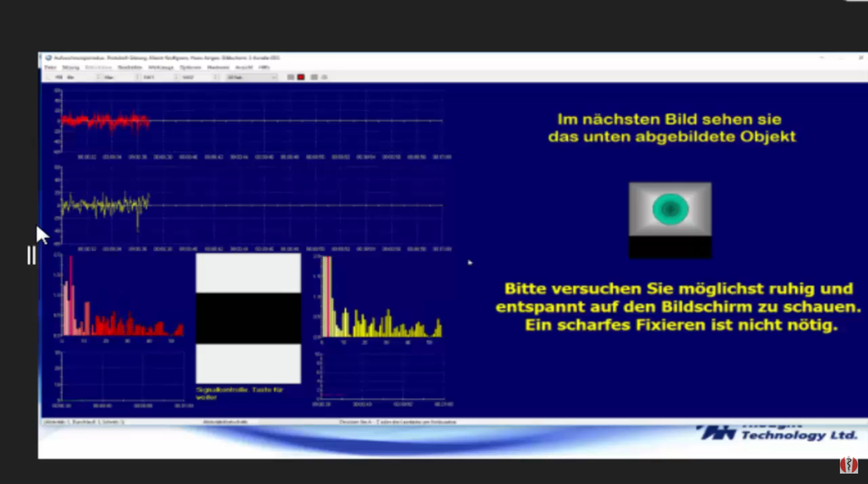The height and width of the screenshot is (484, 868).
Task: Open the Werkzeuge menu
Action: pos(160,68)
